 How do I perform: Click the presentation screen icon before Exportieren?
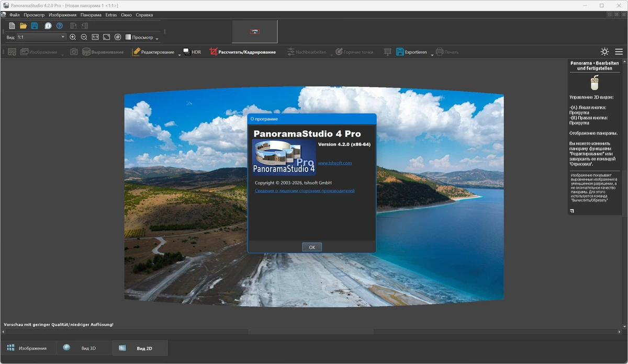[x=387, y=52]
